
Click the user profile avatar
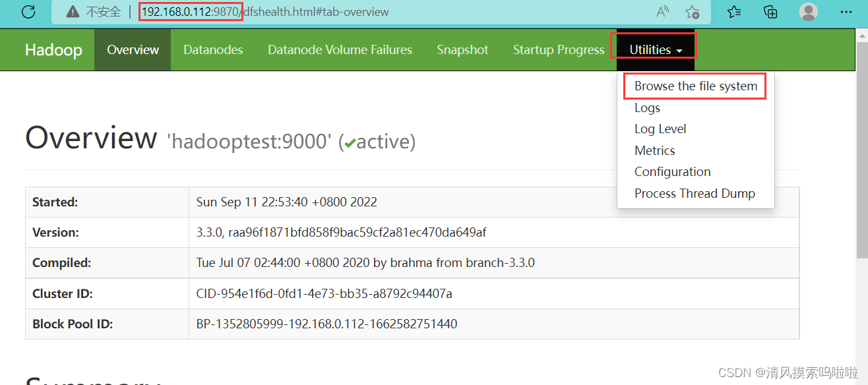click(x=809, y=12)
